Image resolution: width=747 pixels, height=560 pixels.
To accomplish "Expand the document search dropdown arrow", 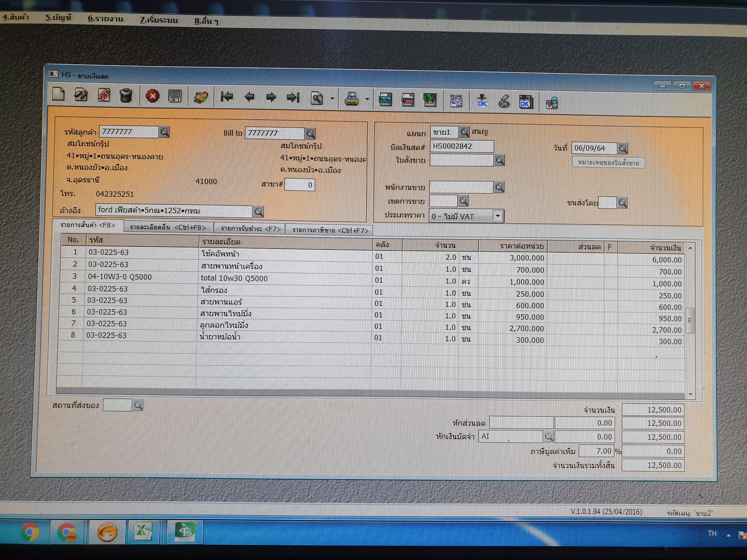I will 332,99.
